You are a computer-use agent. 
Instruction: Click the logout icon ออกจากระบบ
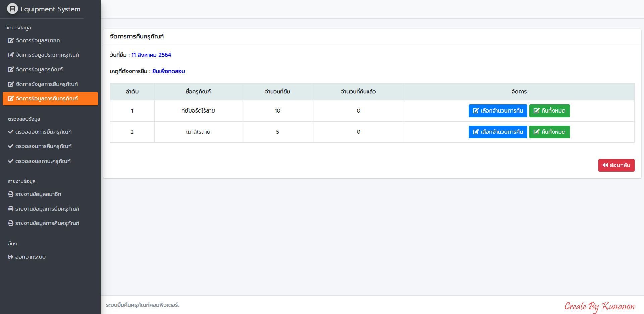tap(11, 257)
